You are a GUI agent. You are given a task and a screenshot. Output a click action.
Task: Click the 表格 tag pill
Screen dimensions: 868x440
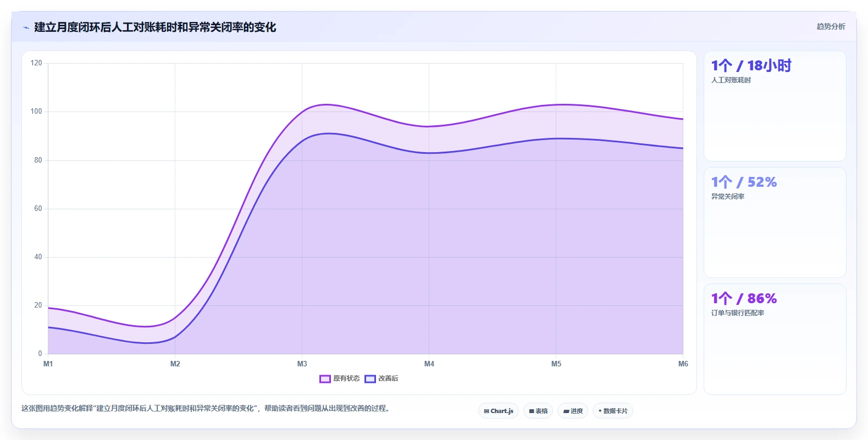pyautogui.click(x=538, y=411)
